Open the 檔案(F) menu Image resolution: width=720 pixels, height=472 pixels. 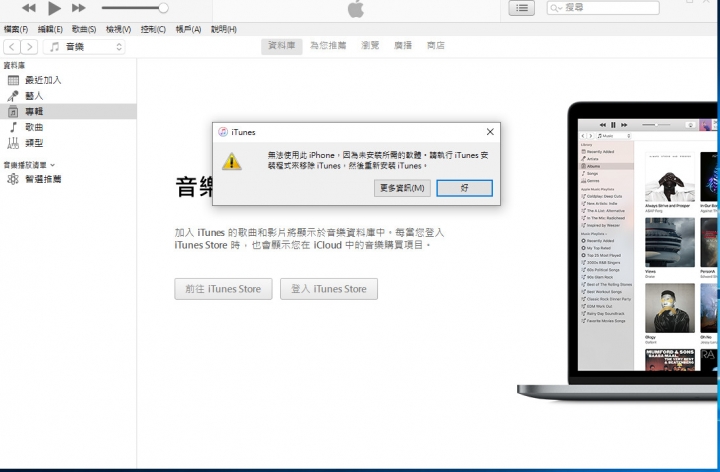(16, 29)
